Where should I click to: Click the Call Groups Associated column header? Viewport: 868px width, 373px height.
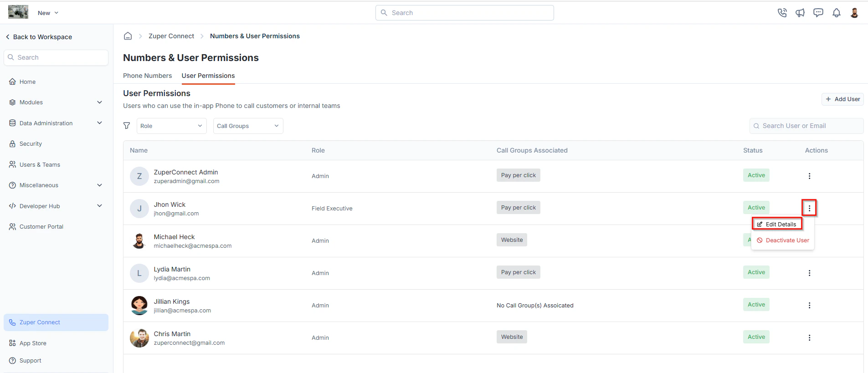[532, 150]
